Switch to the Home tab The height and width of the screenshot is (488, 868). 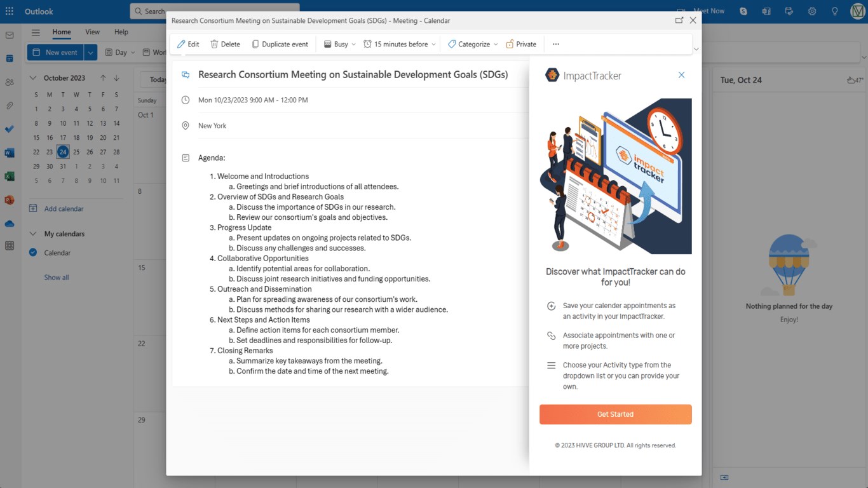[62, 32]
